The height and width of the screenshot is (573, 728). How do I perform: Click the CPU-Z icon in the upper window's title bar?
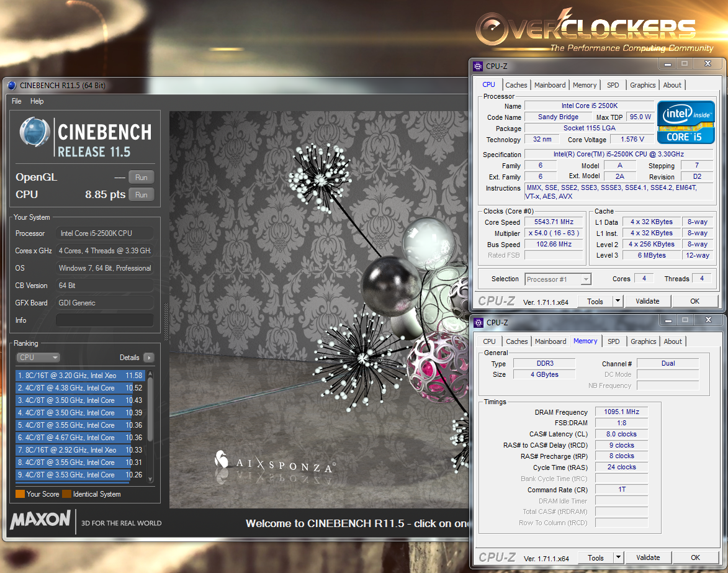(x=478, y=66)
